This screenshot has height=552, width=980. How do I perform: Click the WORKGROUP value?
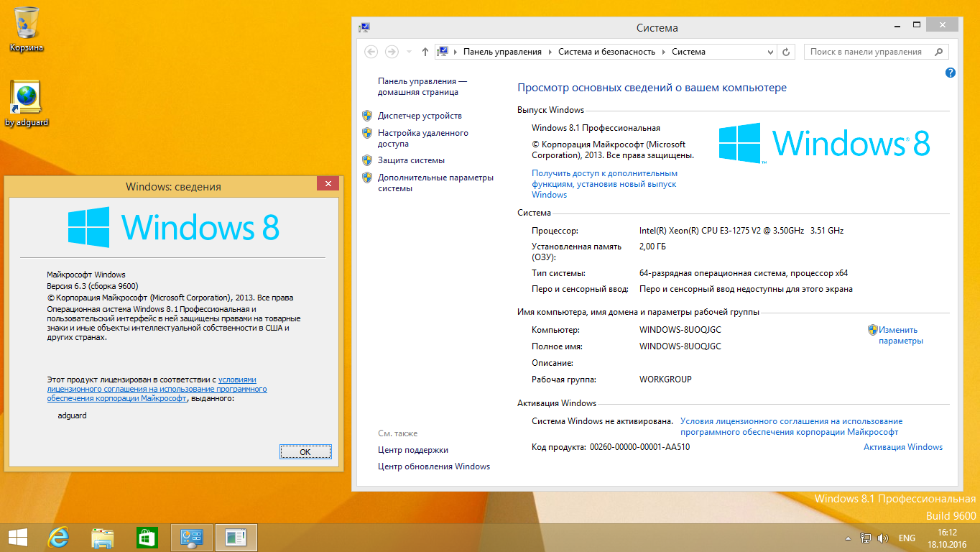tap(665, 379)
